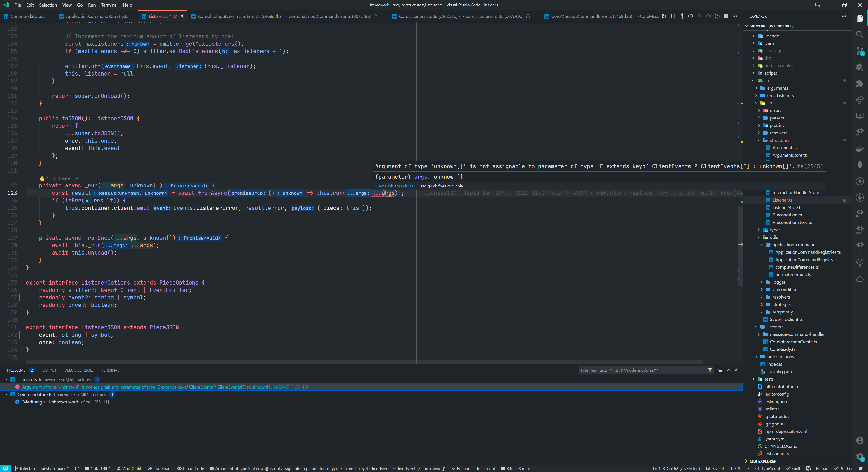Open previous git revision of file
This screenshot has height=472, width=868.
(x=691, y=16)
